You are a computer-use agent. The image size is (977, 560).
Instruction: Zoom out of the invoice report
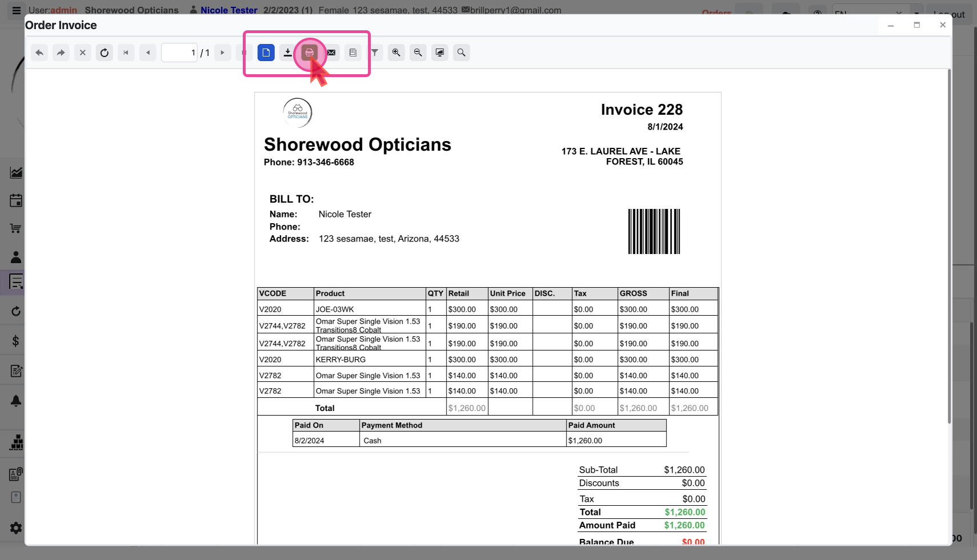coord(418,53)
